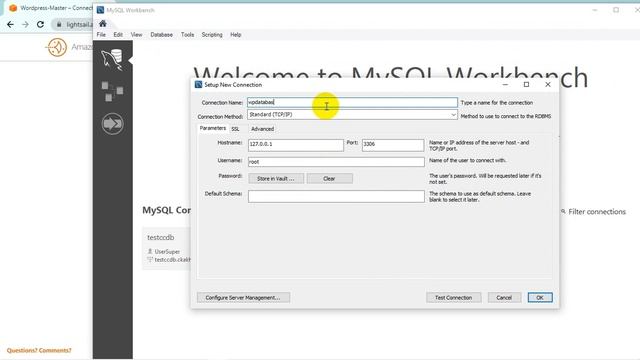The width and height of the screenshot is (640, 360).
Task: Open the MySQL Workbench home tab icon
Action: (103, 24)
